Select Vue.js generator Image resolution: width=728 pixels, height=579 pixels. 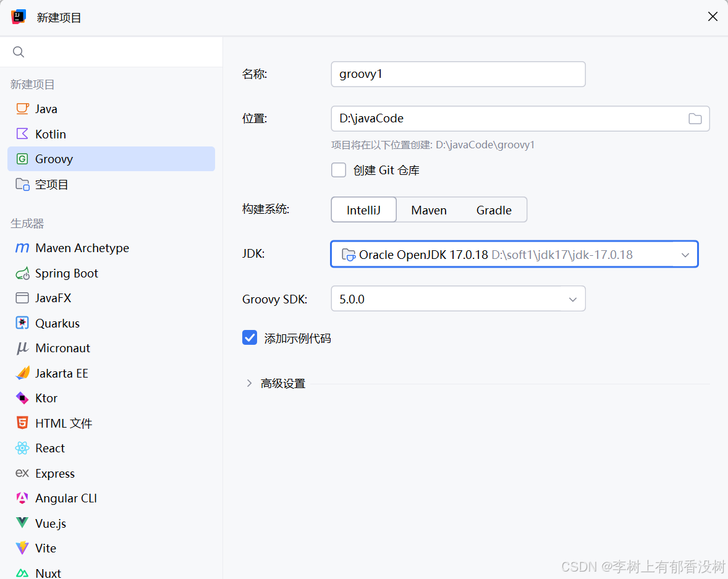pyautogui.click(x=111, y=523)
